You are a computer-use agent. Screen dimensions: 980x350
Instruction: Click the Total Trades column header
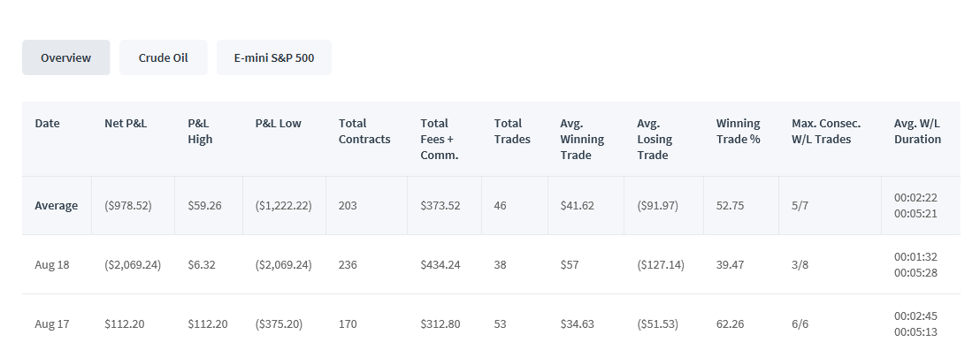[512, 131]
